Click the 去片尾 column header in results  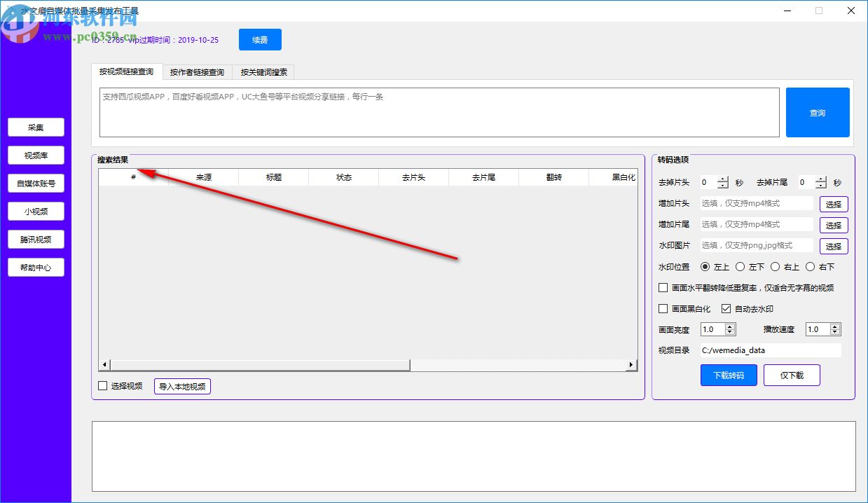tap(484, 177)
